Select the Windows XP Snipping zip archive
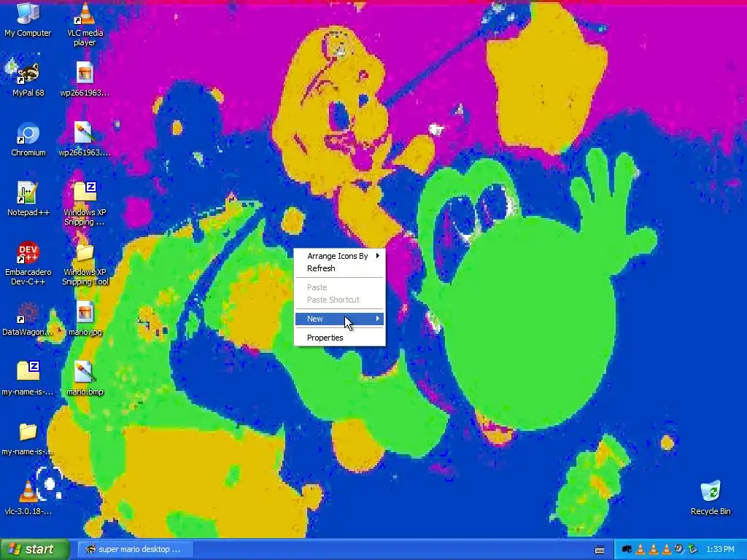The image size is (747, 560). [85, 203]
